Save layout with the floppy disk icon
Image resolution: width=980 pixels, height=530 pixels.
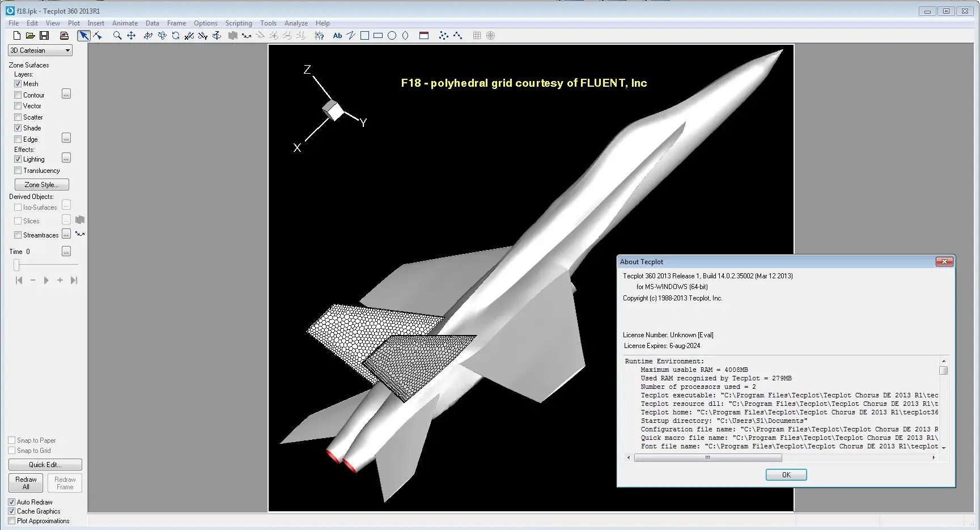tap(44, 35)
